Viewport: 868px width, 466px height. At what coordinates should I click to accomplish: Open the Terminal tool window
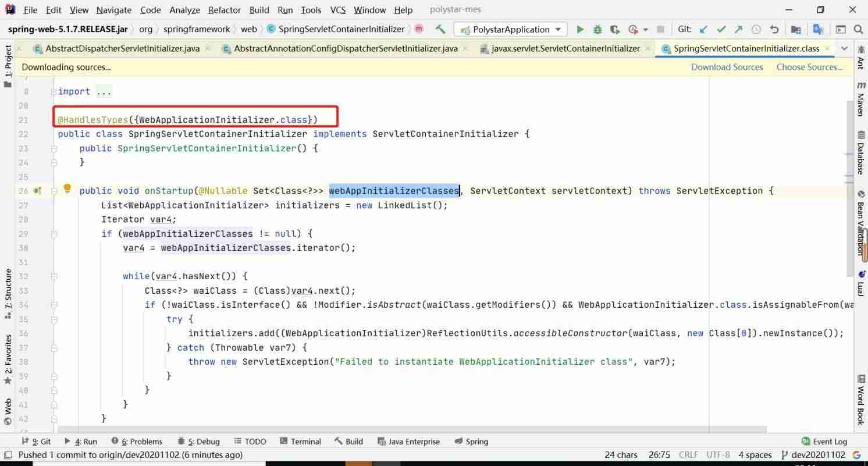coord(300,442)
